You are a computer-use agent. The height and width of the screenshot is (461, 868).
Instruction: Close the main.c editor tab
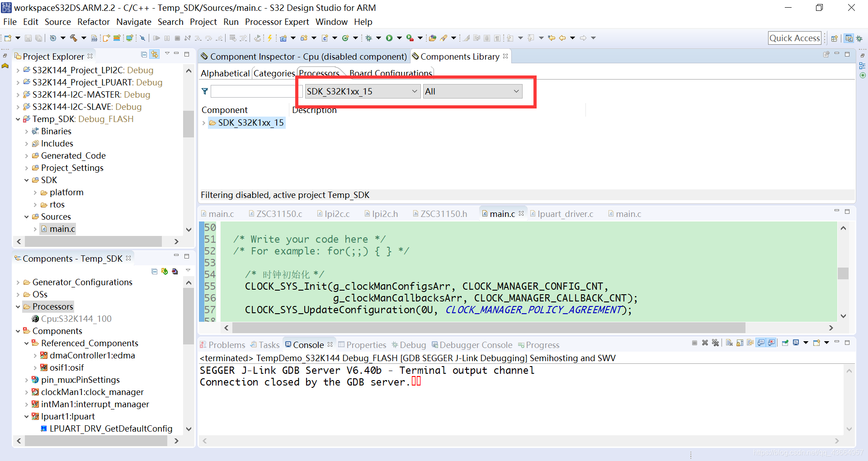(x=521, y=213)
